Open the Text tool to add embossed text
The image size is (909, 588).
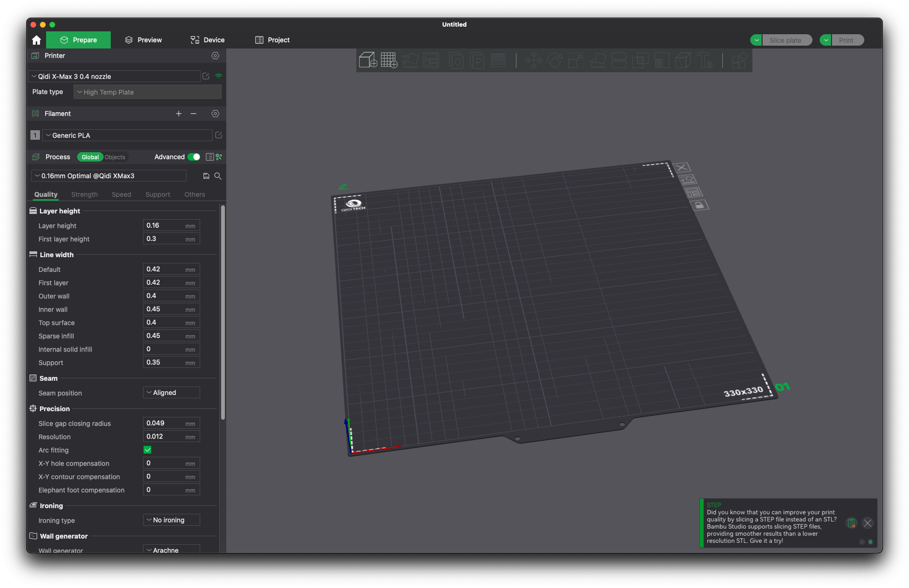pyautogui.click(x=705, y=60)
